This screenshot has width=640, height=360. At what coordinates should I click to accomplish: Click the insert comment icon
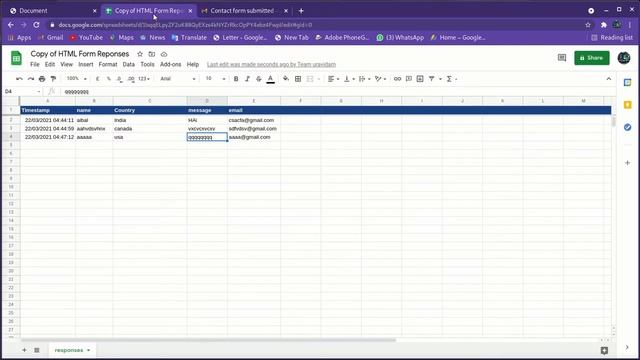[x=409, y=79]
